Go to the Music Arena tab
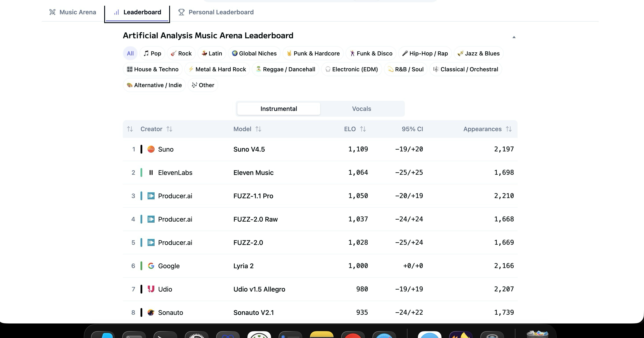 [x=78, y=12]
